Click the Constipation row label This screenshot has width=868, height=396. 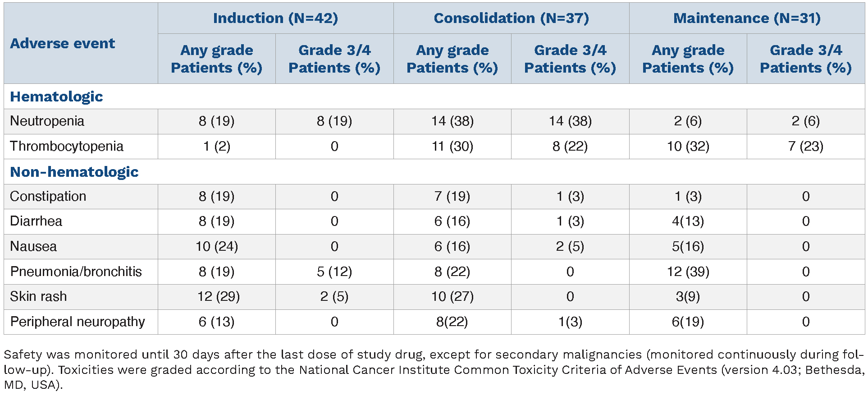tap(48, 196)
